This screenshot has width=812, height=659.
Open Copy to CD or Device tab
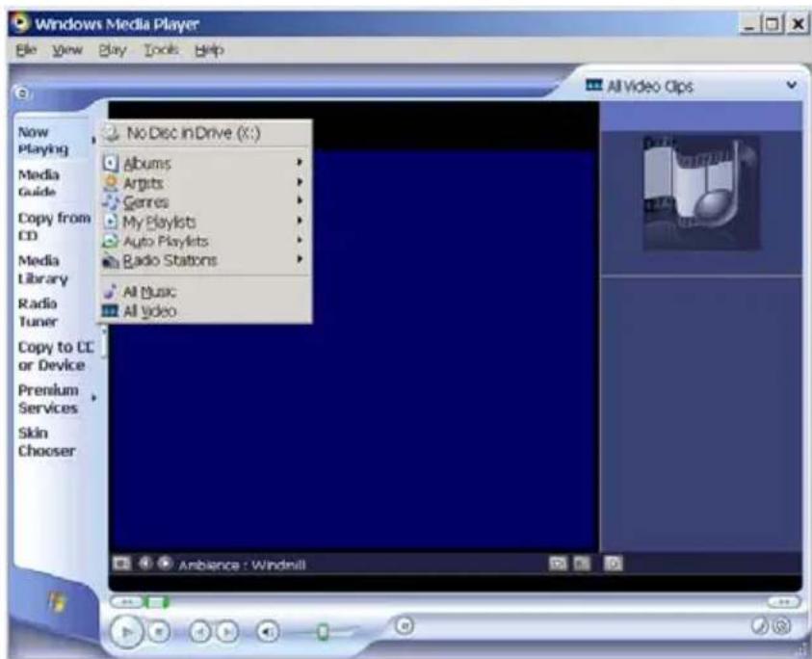pos(56,356)
